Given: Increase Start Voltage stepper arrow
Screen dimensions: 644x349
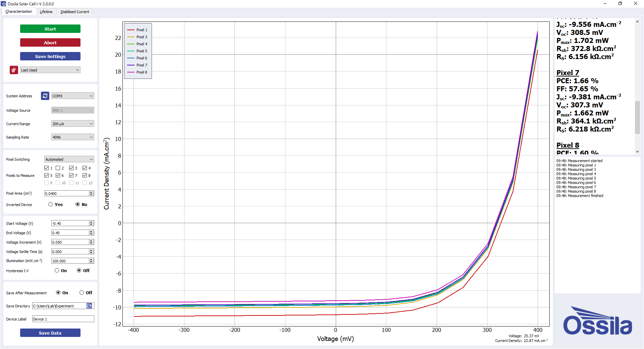Looking at the screenshot, I should tap(91, 222).
